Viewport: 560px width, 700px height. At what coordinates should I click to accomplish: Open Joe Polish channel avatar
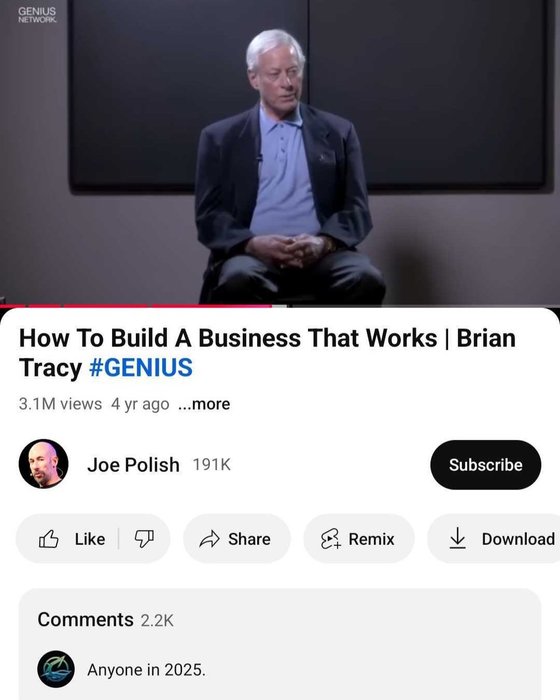44,464
